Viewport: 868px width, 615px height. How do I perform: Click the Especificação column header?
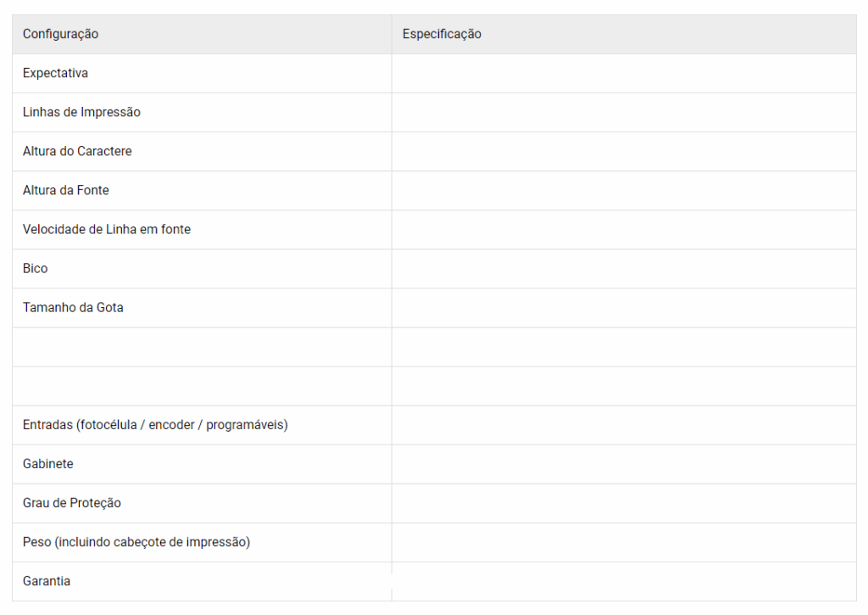(x=442, y=34)
